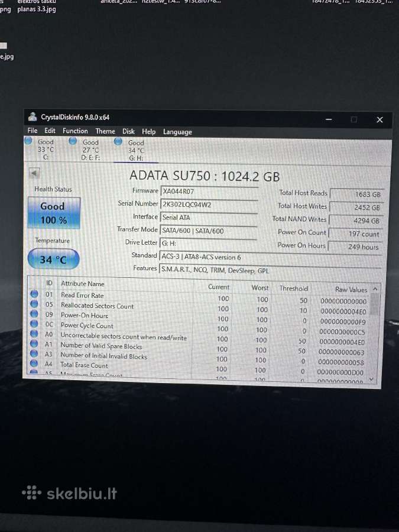Screen dimensions: 399x532
Task: Click raw value 000000000D00
Action: pos(340,372)
